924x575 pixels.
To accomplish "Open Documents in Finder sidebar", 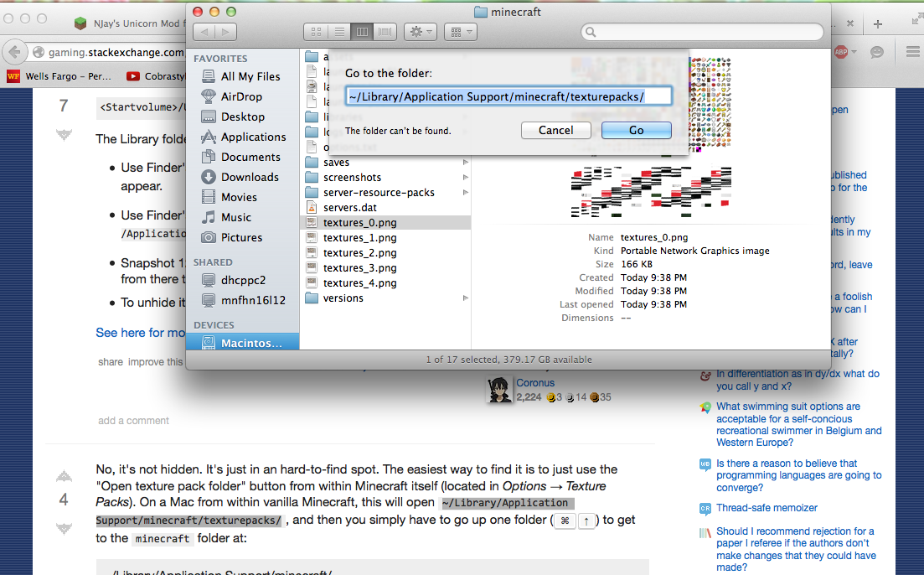I will [x=242, y=157].
